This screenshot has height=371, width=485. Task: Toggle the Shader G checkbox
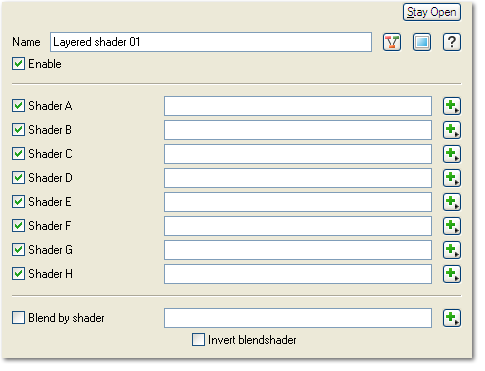(18, 250)
